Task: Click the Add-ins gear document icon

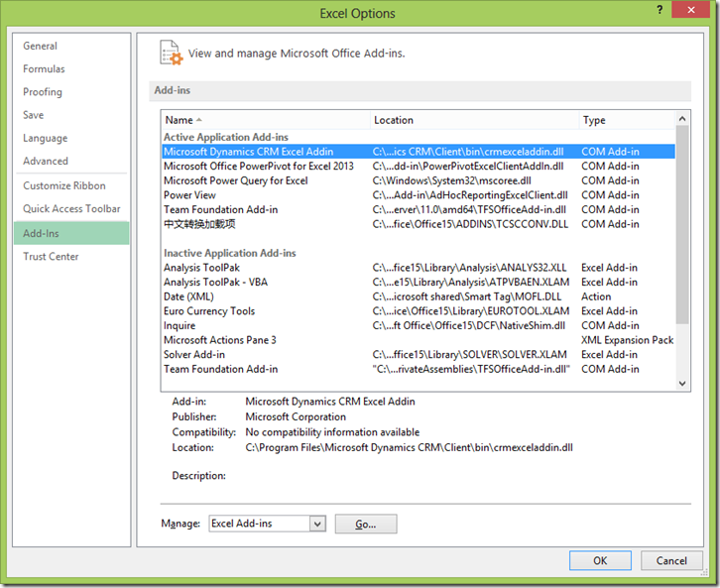Action: point(172,53)
